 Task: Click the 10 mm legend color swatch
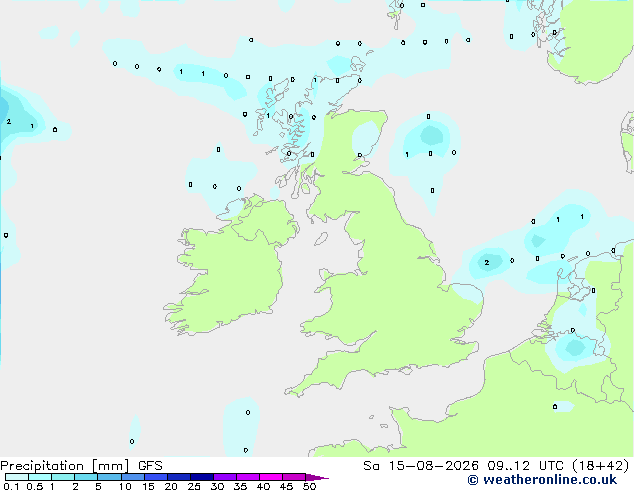click(133, 477)
